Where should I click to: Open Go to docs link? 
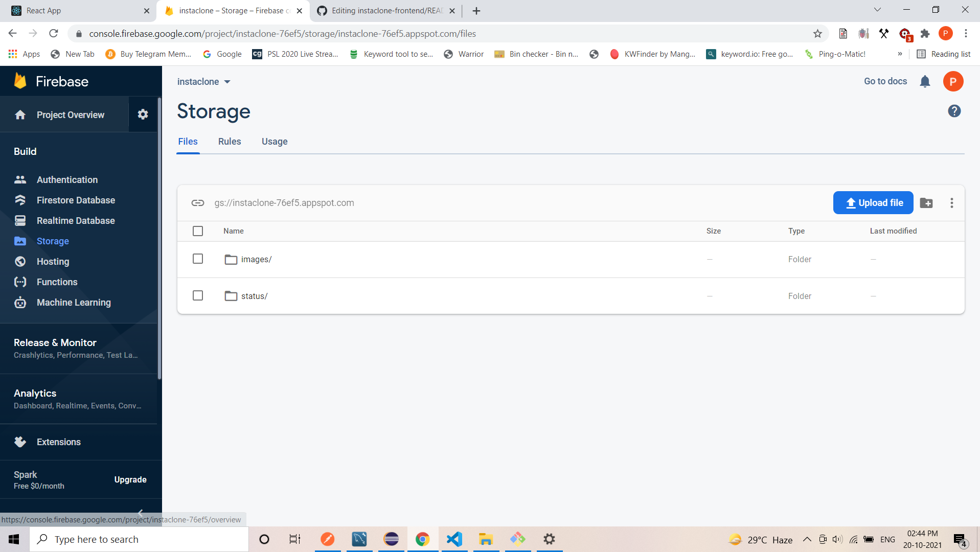(x=885, y=82)
